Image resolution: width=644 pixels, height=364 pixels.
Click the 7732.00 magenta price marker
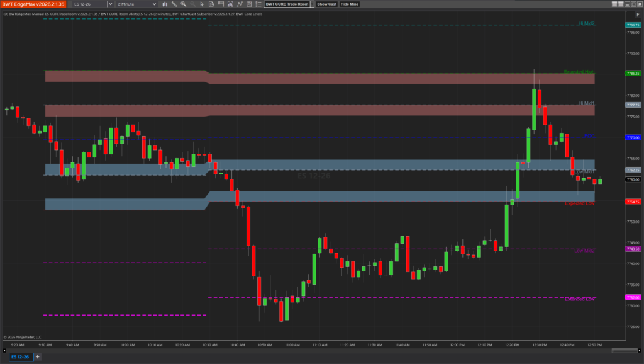(x=633, y=297)
